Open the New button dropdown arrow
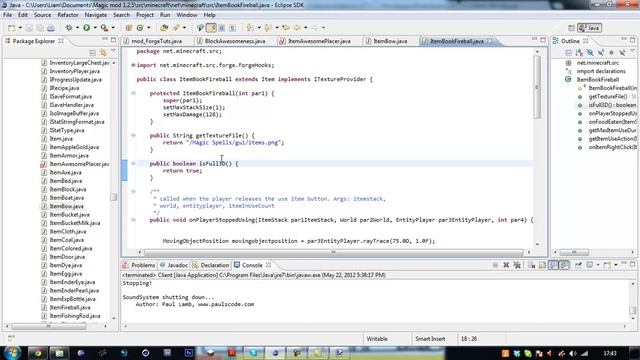The width and height of the screenshot is (640, 360). pyautogui.click(x=20, y=28)
